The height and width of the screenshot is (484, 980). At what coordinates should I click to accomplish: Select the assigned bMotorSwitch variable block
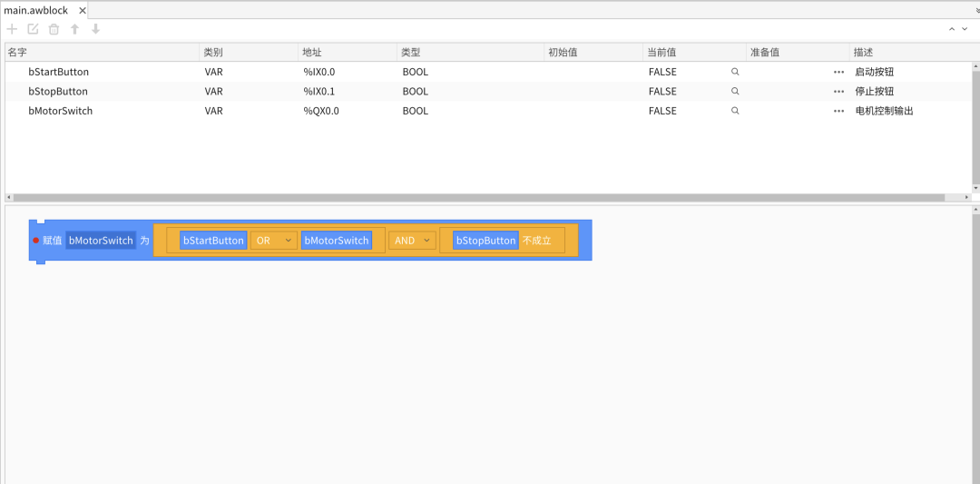[x=101, y=240]
